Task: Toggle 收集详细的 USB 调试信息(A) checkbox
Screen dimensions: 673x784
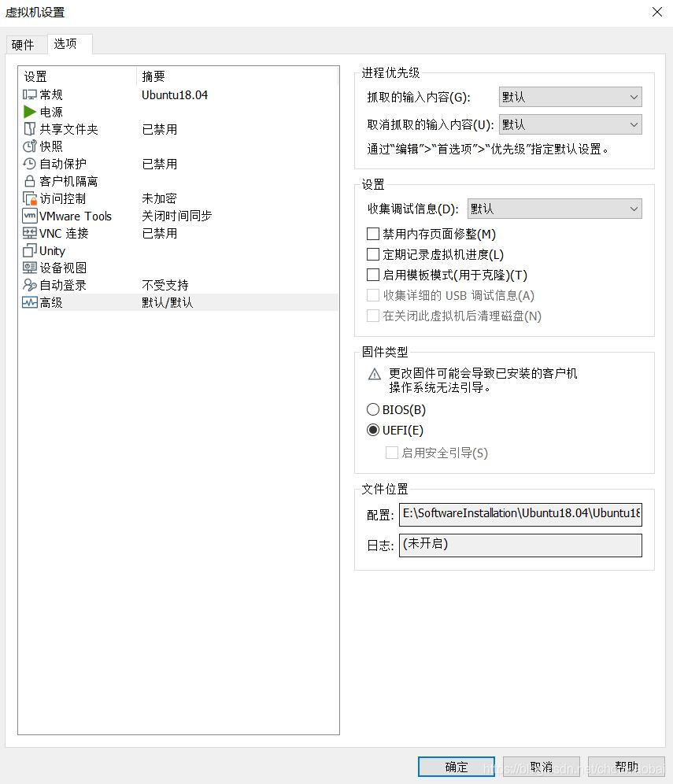Action: click(373, 295)
